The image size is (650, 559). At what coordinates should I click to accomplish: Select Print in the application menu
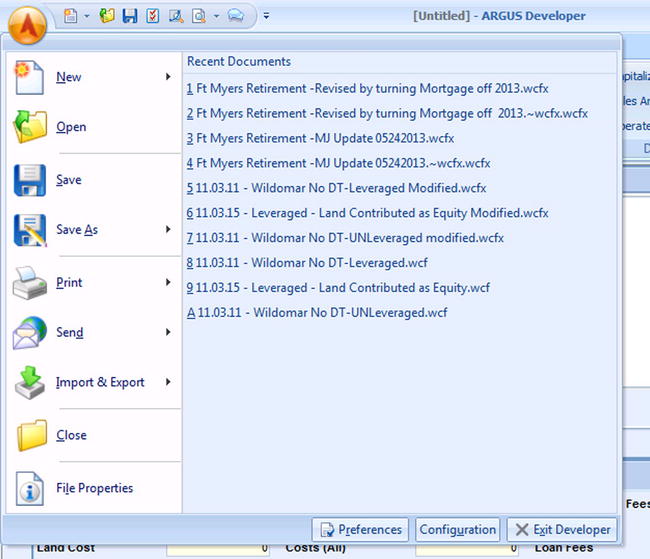pyautogui.click(x=69, y=283)
